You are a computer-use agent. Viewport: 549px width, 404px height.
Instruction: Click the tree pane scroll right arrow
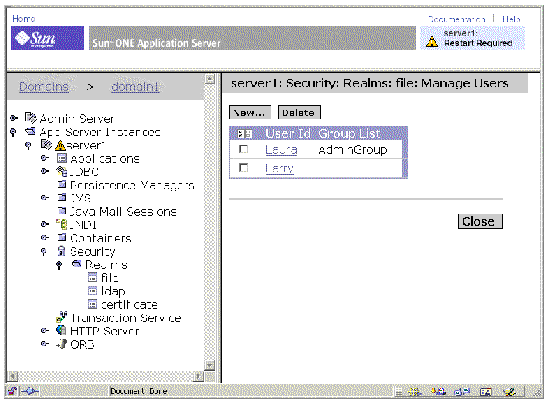(x=198, y=376)
